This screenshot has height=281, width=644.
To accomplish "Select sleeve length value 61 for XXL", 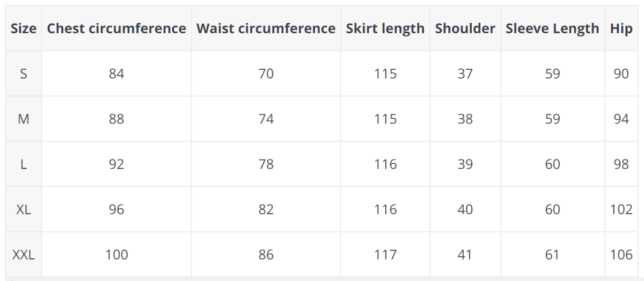I will (552, 254).
